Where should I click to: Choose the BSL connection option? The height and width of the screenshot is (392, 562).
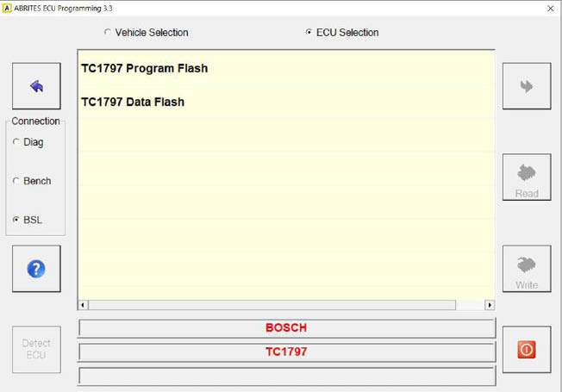(x=16, y=220)
